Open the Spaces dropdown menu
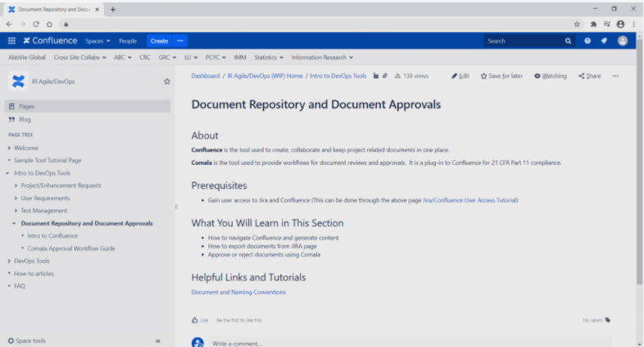Screen dimensions: 644x347 98,40
